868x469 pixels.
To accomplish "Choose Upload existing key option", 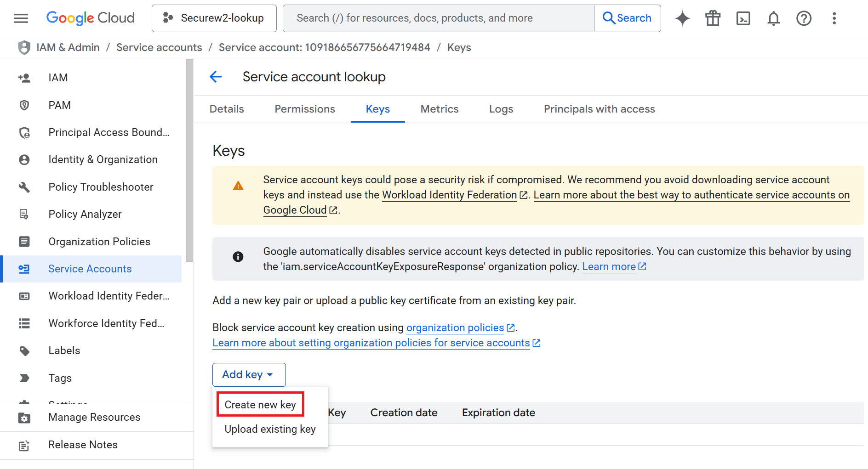I will click(x=270, y=429).
